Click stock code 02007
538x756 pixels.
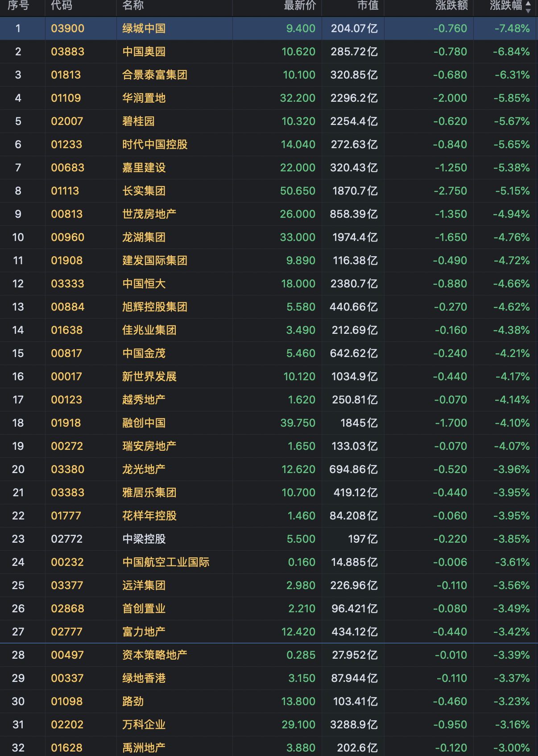[x=67, y=121]
